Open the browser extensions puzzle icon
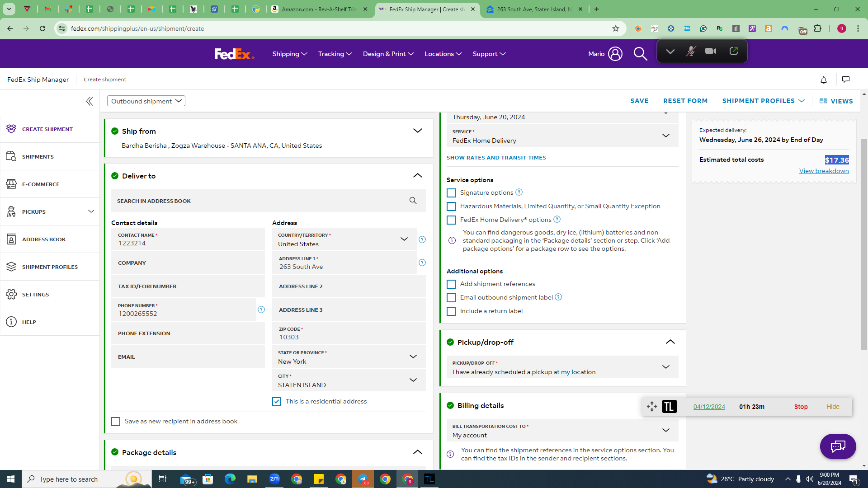This screenshot has width=868, height=488. coord(817,28)
